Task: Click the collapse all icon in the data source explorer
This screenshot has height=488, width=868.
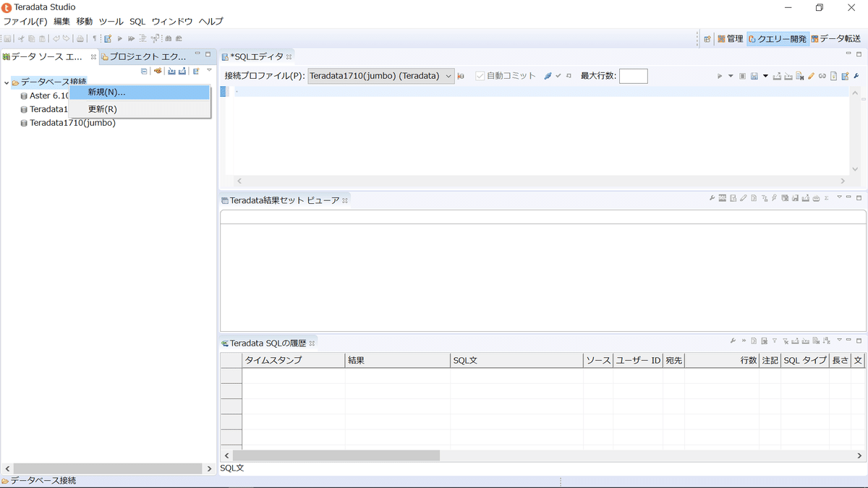Action: click(x=144, y=71)
